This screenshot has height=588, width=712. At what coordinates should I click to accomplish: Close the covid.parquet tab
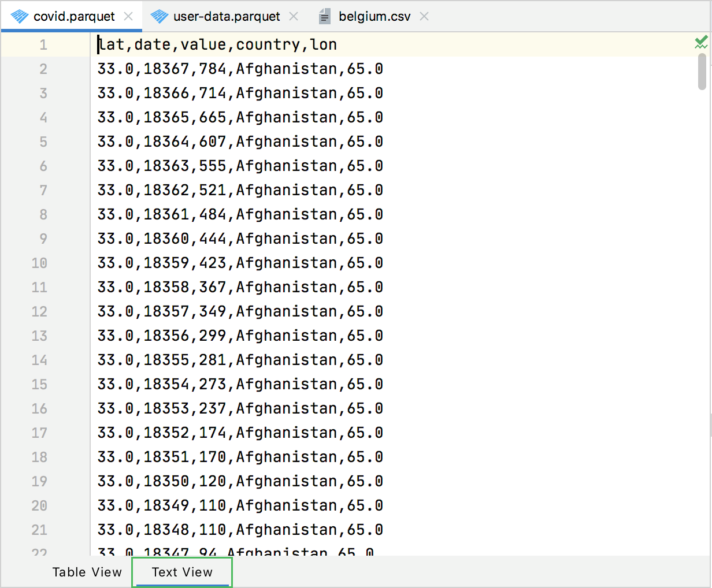[x=128, y=16]
